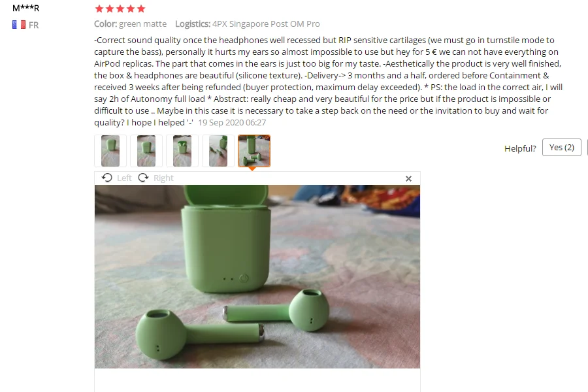The height and width of the screenshot is (392, 588).
Task: Click the French flag icon under the reviewer name
Action: click(x=19, y=25)
